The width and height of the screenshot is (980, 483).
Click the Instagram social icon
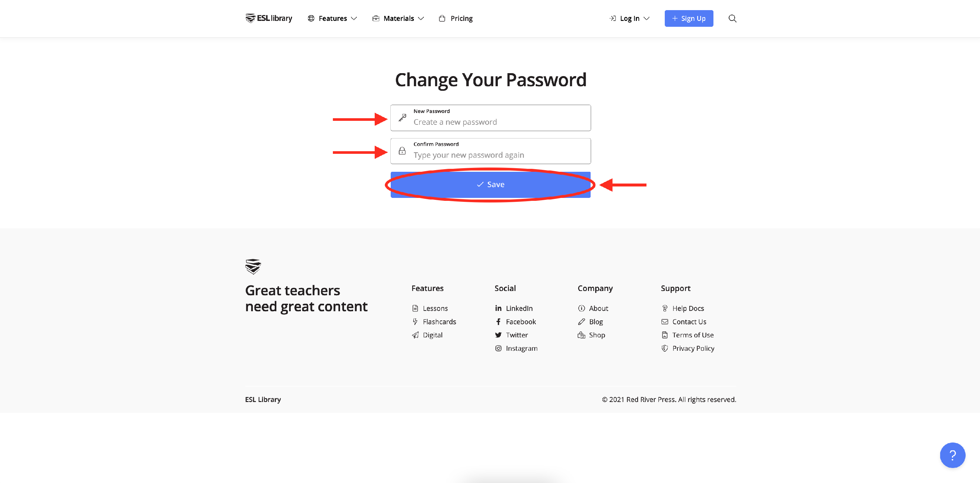coord(498,348)
